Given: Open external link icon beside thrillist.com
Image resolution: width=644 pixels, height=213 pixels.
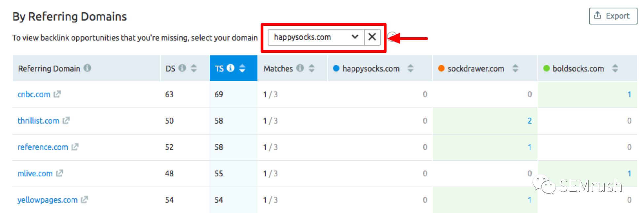Looking at the screenshot, I should click(x=66, y=121).
